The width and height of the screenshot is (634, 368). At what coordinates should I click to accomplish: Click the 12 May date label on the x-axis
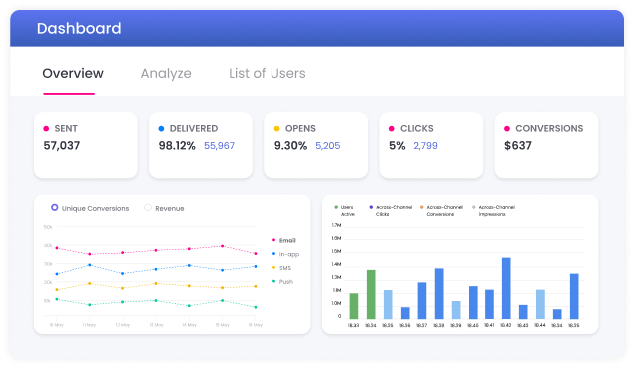pyautogui.click(x=123, y=325)
